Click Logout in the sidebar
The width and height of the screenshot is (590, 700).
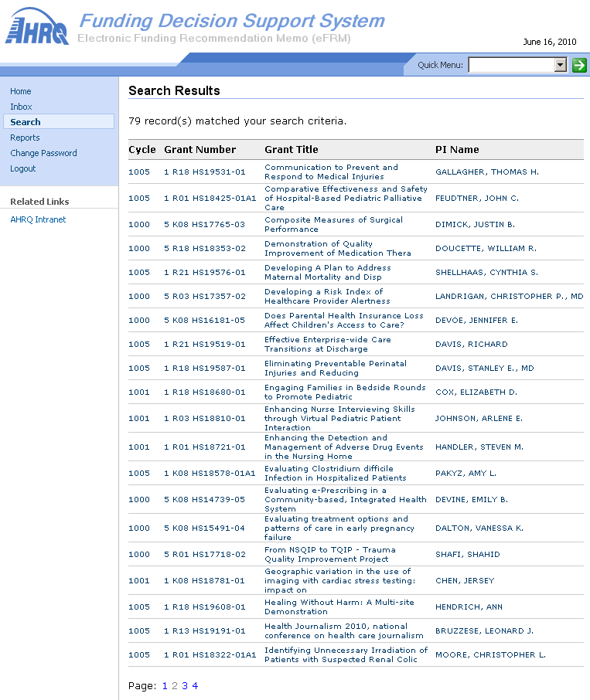pyautogui.click(x=22, y=168)
